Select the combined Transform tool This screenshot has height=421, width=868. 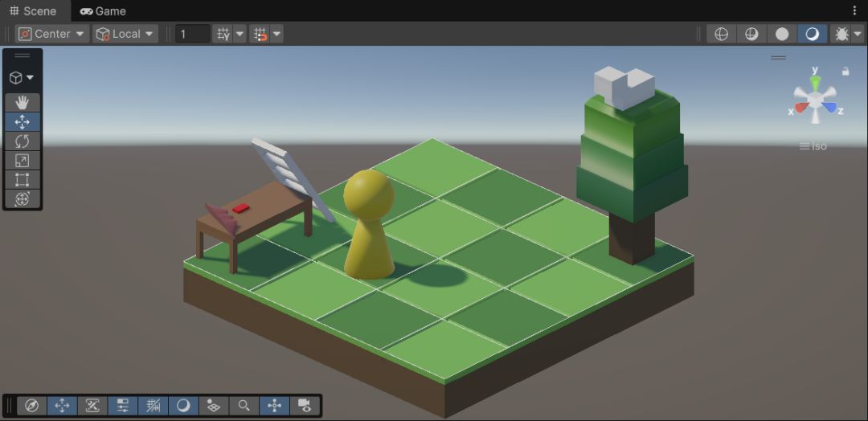(x=23, y=199)
